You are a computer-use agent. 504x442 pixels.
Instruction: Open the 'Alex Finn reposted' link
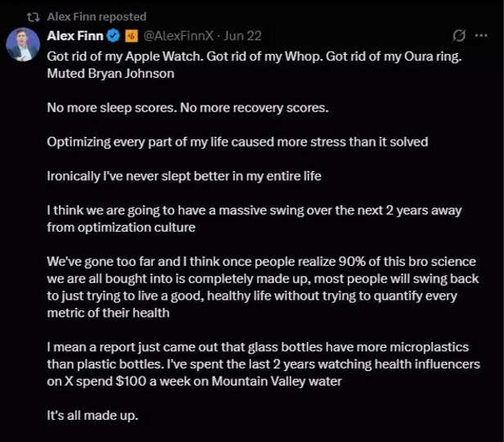(97, 16)
